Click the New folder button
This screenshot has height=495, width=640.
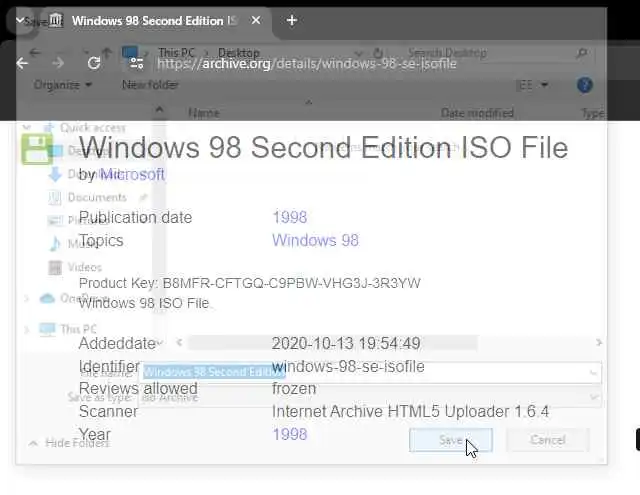pos(150,85)
